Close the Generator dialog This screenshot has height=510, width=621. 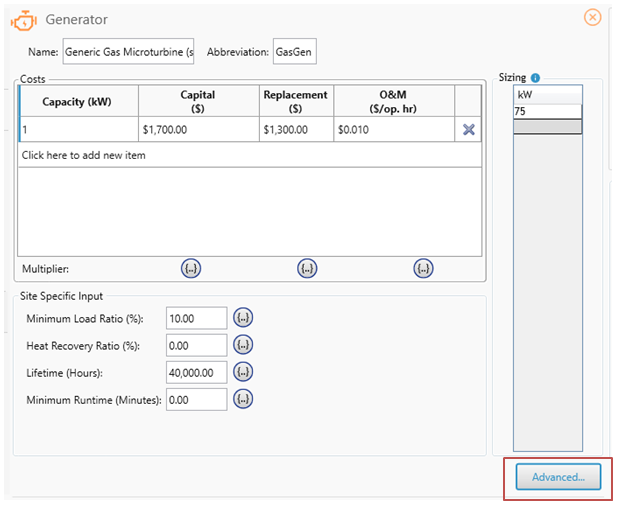[593, 17]
